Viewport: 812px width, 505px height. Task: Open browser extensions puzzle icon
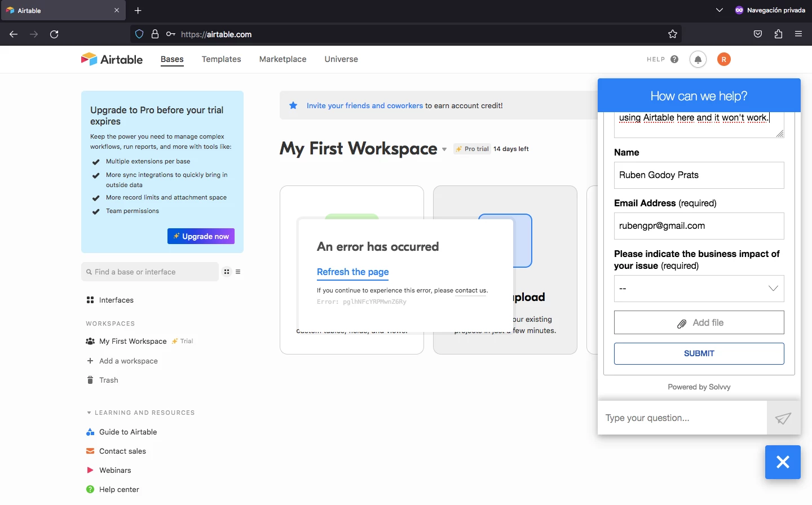pyautogui.click(x=779, y=34)
